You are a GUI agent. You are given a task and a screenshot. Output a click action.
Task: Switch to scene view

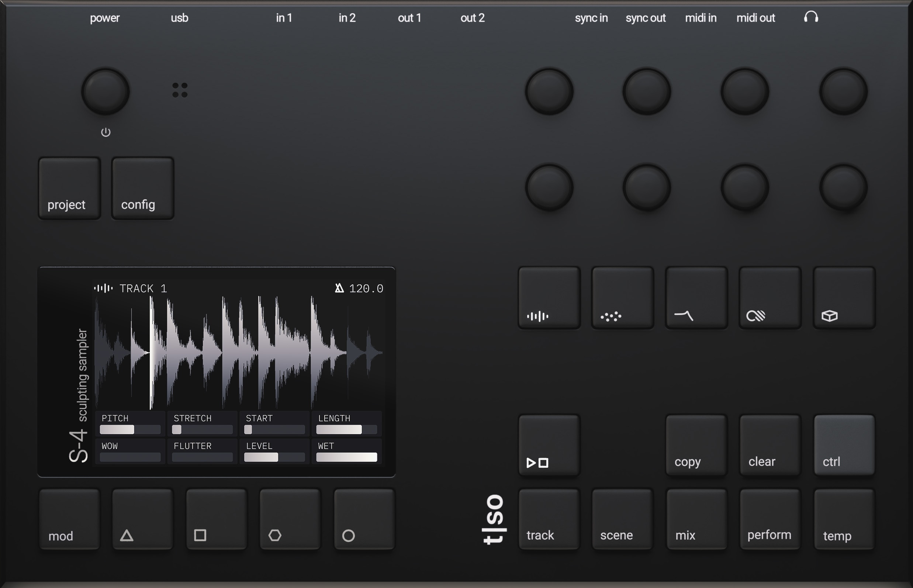coord(622,519)
